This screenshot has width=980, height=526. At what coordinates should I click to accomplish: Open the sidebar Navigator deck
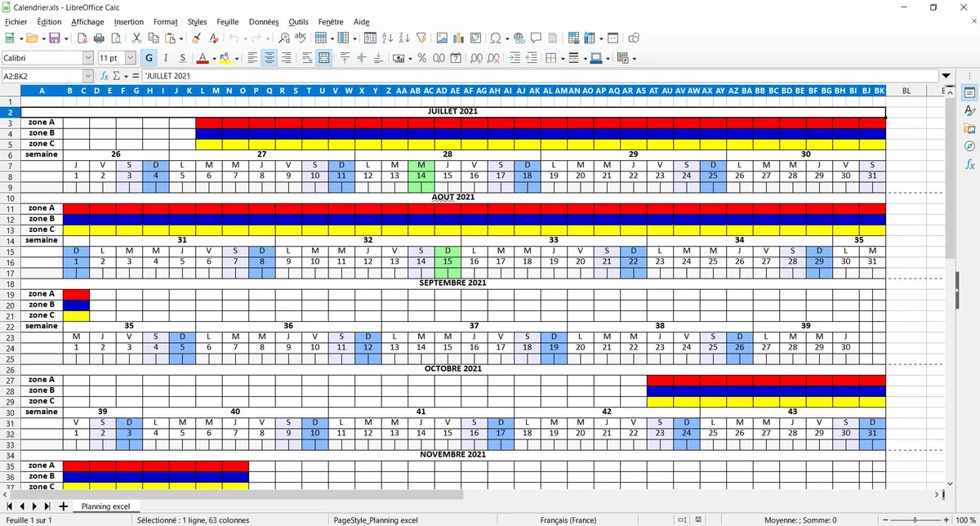click(969, 146)
